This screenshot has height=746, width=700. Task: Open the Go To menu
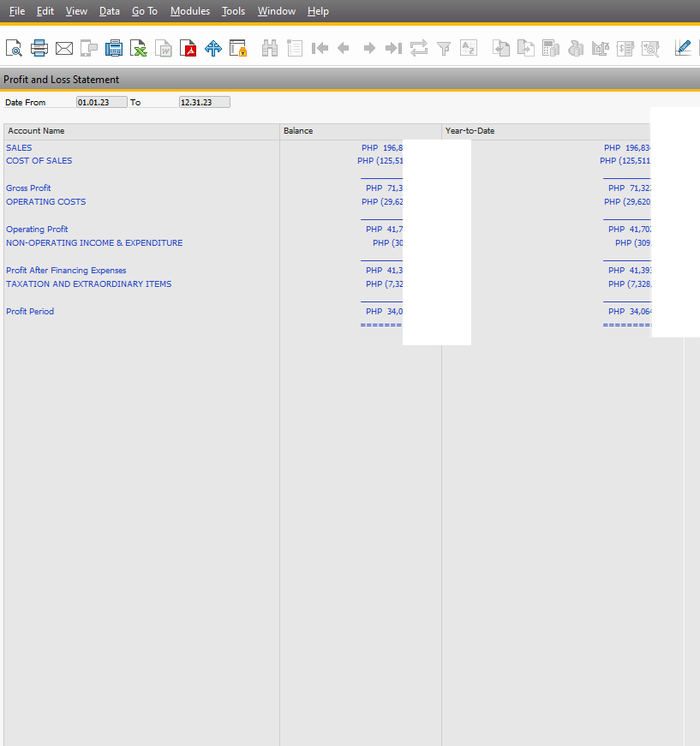(145, 11)
